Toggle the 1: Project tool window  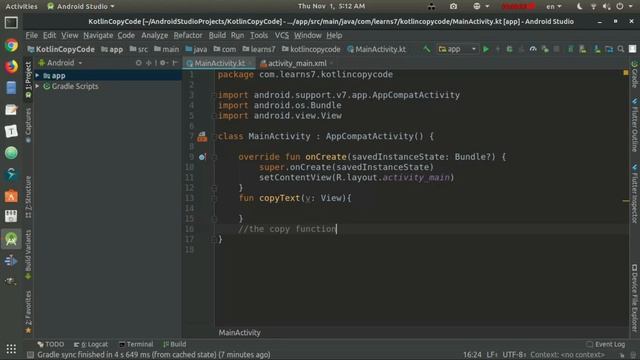(x=28, y=80)
